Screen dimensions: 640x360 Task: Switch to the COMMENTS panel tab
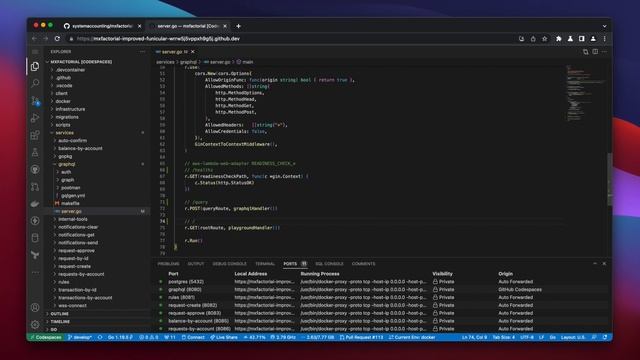coord(363,264)
